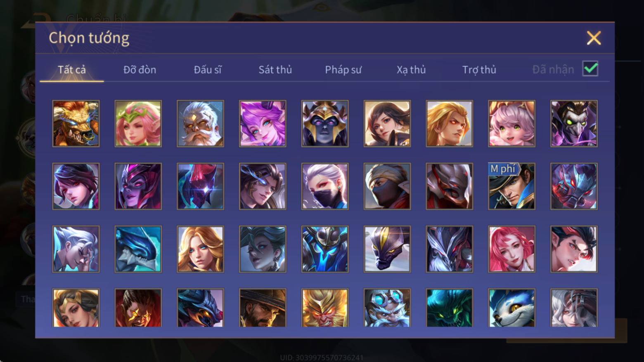Close the 'Chọn tướng' dialog
The height and width of the screenshot is (362, 644).
tap(594, 38)
